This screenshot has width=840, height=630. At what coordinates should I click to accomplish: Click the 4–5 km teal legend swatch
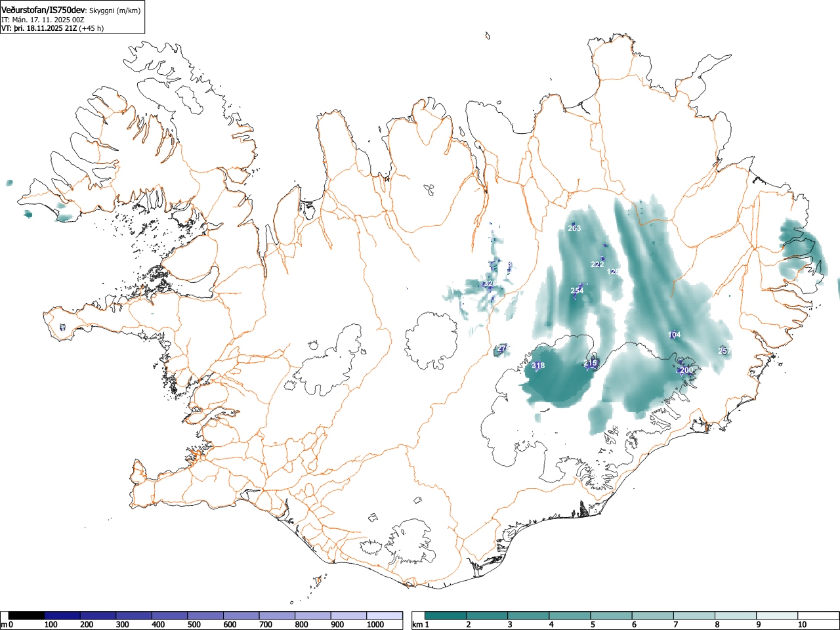[570, 616]
